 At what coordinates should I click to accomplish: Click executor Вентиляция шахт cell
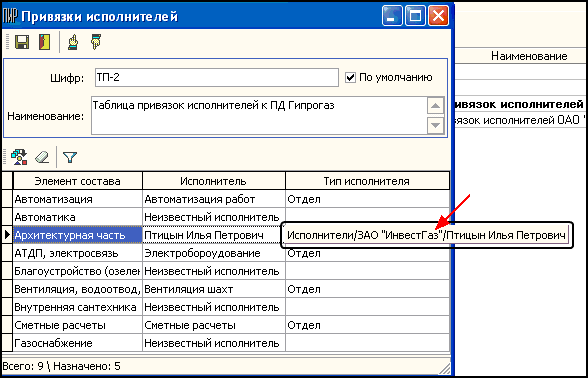click(x=214, y=289)
